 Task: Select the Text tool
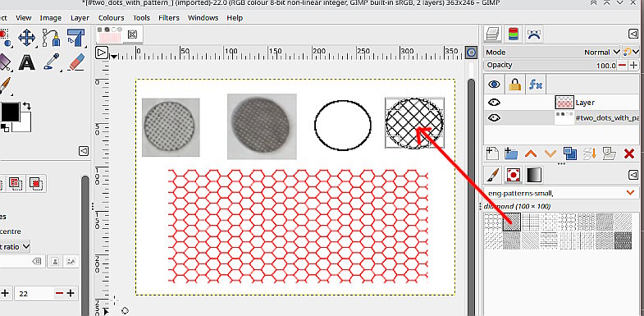click(27, 62)
